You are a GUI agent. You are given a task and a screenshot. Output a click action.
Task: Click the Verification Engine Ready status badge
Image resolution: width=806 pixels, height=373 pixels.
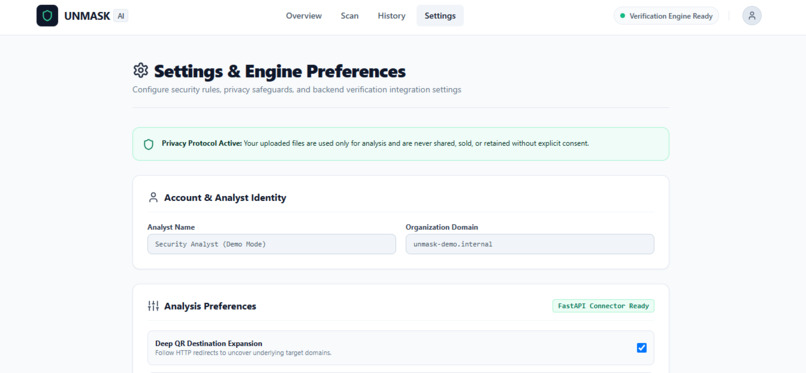[666, 16]
